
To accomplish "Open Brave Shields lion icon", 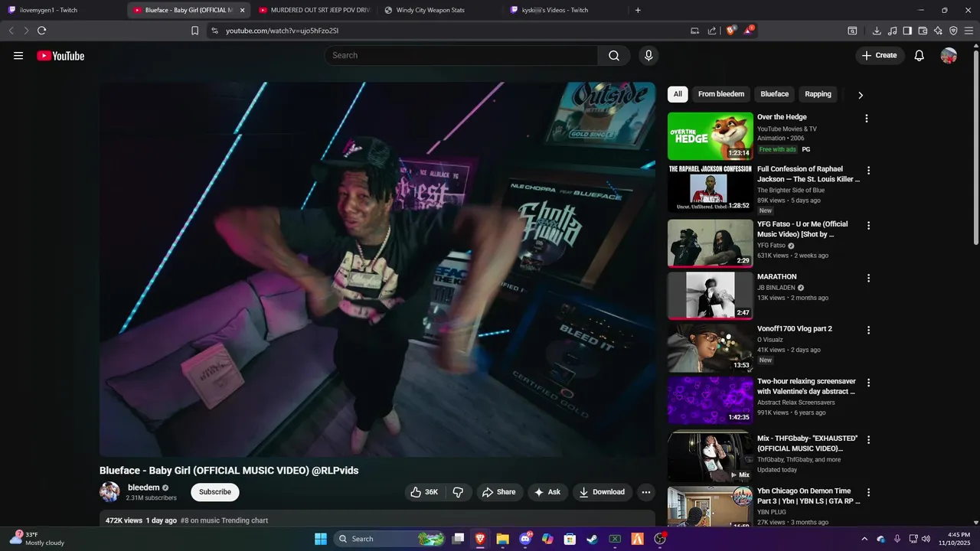I will coord(730,31).
